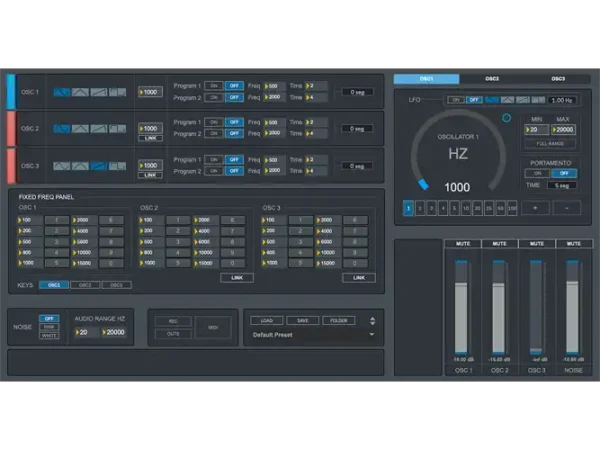The width and height of the screenshot is (600, 450).
Task: Click the REC button
Action: (173, 321)
